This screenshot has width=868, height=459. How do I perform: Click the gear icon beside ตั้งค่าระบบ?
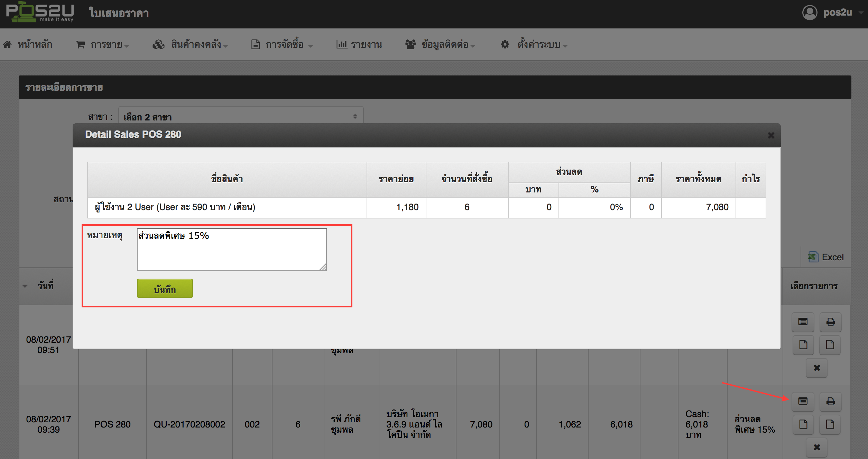pyautogui.click(x=505, y=45)
